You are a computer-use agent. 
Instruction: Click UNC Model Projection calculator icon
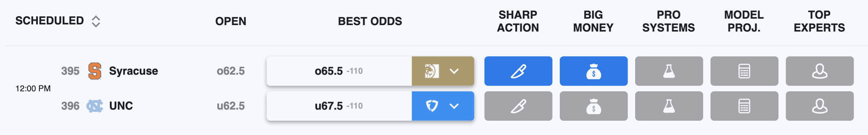point(744,106)
